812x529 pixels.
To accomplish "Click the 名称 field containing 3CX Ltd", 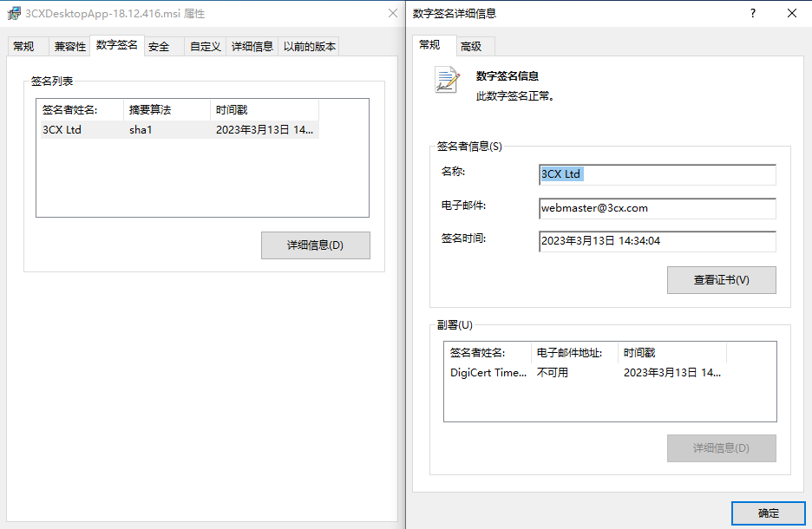I will pos(658,174).
